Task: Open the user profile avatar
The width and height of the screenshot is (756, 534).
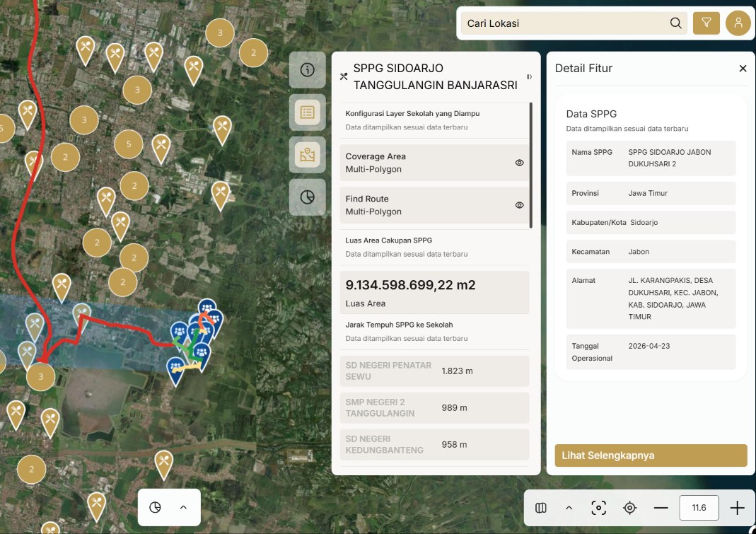Action: pyautogui.click(x=738, y=23)
